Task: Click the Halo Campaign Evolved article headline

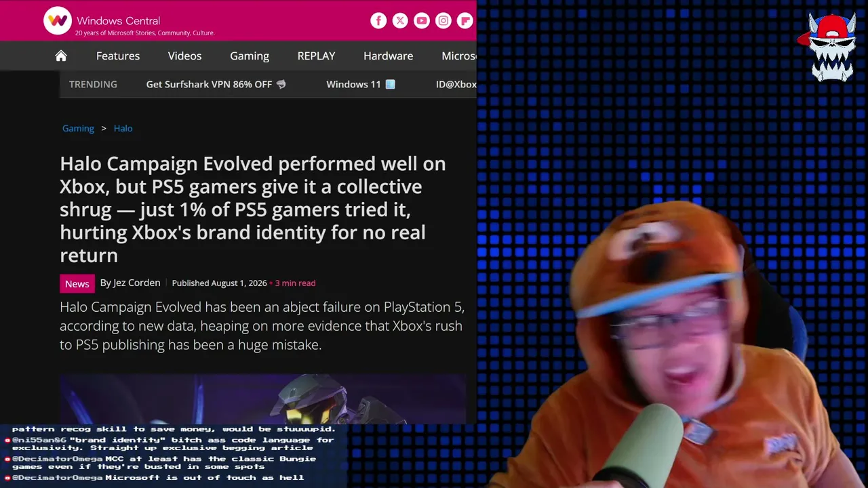Action: (x=253, y=209)
